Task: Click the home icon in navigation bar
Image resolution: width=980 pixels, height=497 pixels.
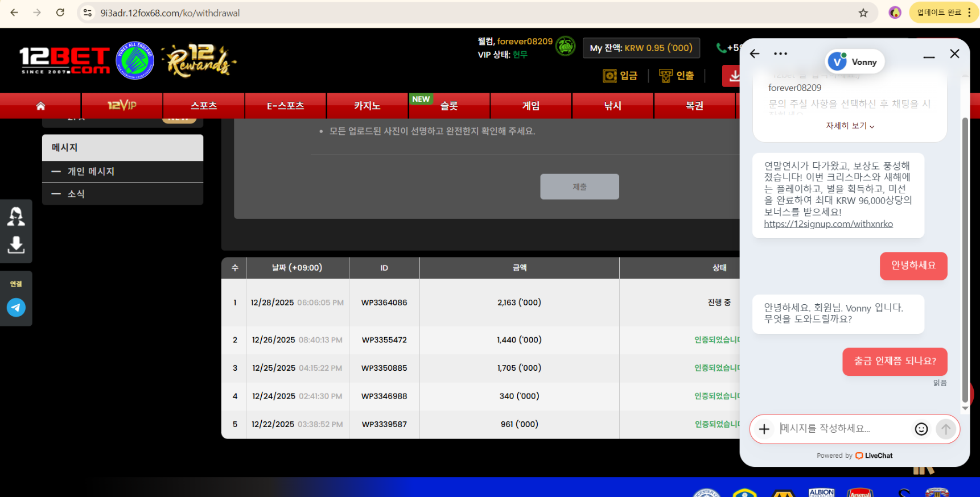Action: (40, 106)
